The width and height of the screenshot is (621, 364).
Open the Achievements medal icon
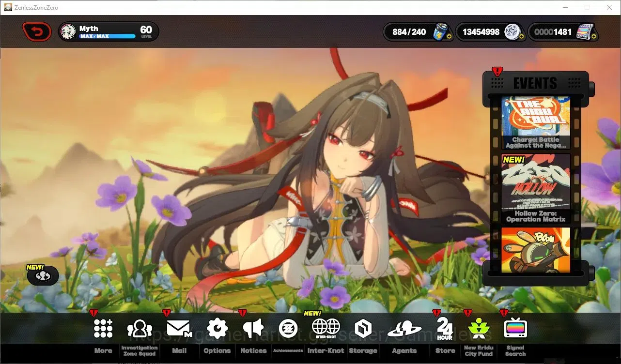pyautogui.click(x=288, y=329)
